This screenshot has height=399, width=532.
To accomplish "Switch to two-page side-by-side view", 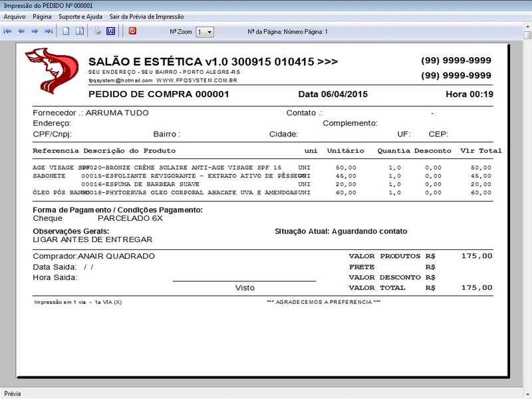I will (x=79, y=31).
